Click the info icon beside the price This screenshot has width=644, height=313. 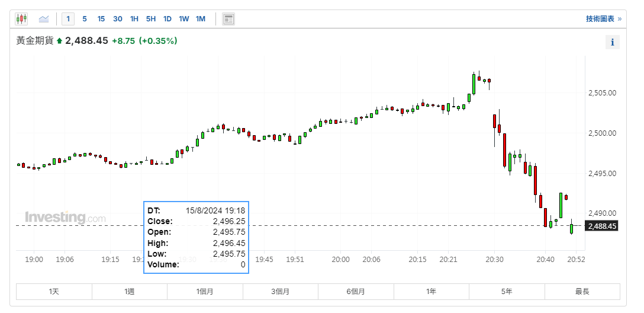[x=612, y=42]
